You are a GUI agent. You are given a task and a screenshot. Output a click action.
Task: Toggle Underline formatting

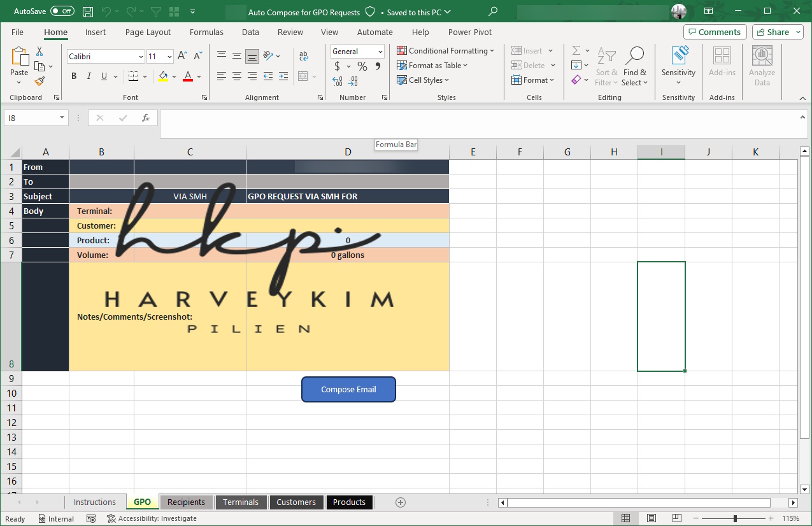tap(104, 76)
